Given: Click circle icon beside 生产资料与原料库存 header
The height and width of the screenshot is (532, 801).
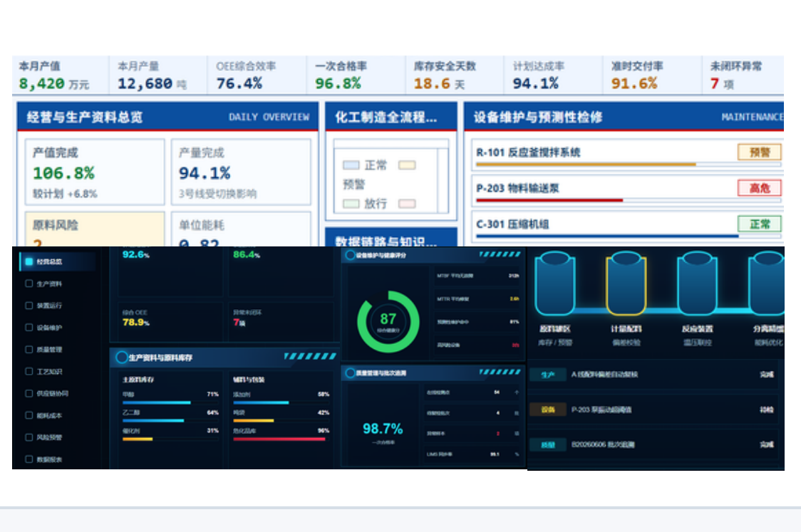Looking at the screenshot, I should point(122,358).
